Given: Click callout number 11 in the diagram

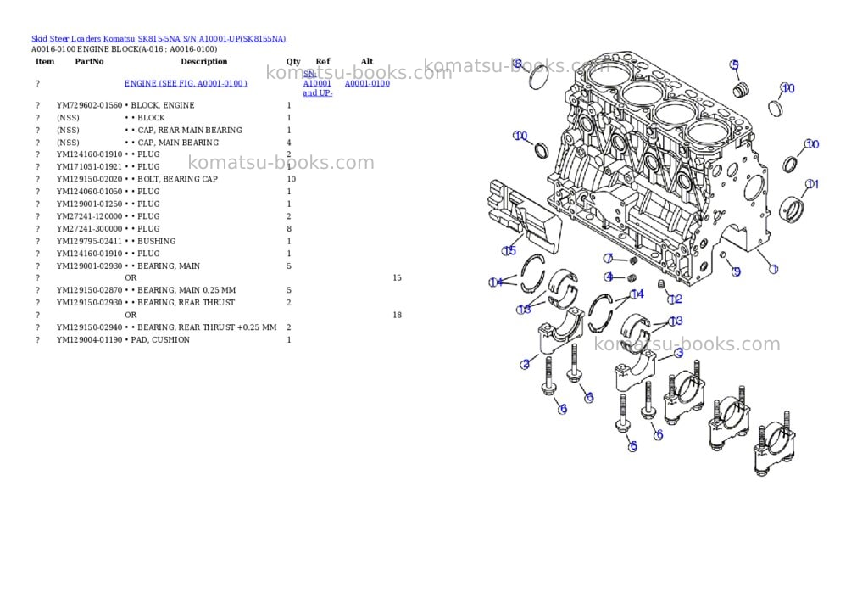Looking at the screenshot, I should [x=812, y=184].
